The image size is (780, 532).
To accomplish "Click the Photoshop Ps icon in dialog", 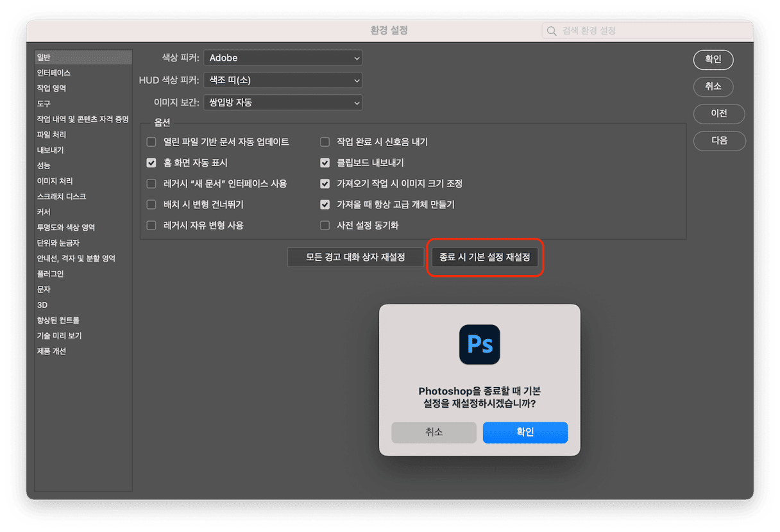I will (479, 345).
